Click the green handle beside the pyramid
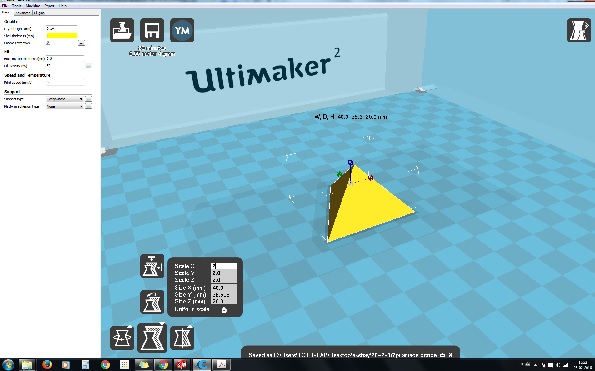Viewport: 595px width, 371px height. click(x=339, y=174)
